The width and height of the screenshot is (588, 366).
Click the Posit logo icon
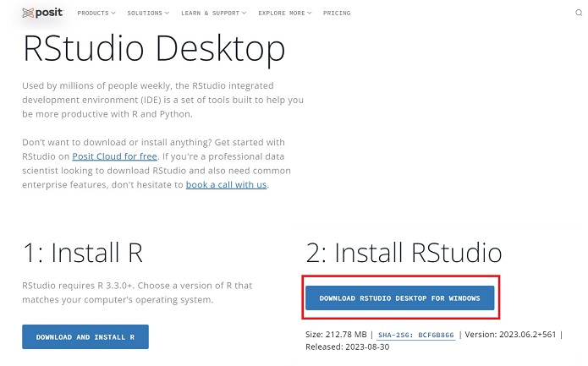pyautogui.click(x=29, y=13)
